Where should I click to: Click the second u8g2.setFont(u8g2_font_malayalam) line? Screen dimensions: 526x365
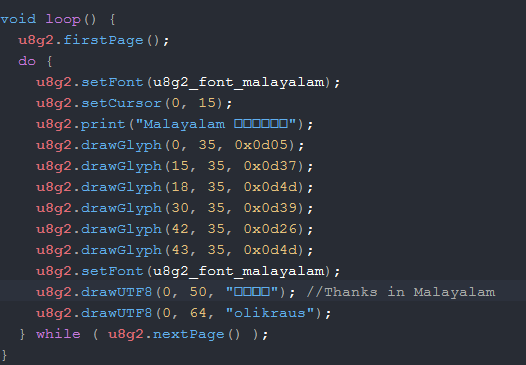click(x=188, y=271)
